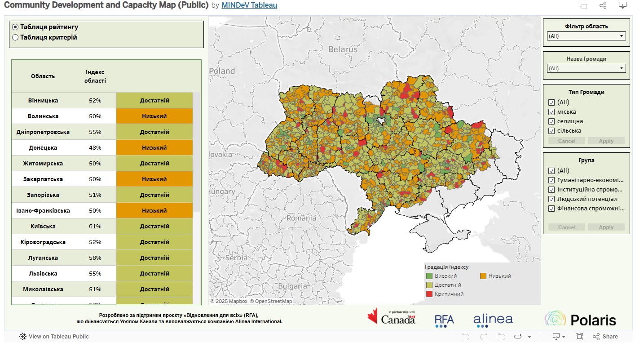
Task: Expand the 'Назва Громади' dropdown
Action: click(x=586, y=68)
